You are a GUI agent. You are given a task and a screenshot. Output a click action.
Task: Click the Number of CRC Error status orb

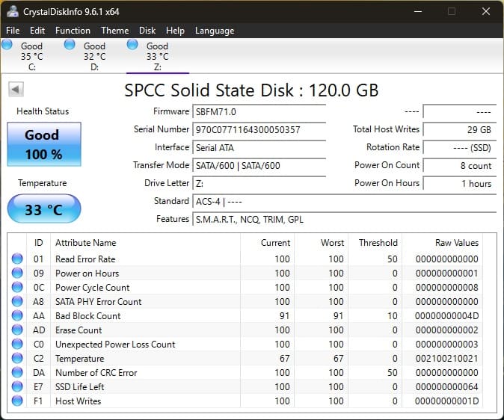pos(17,372)
